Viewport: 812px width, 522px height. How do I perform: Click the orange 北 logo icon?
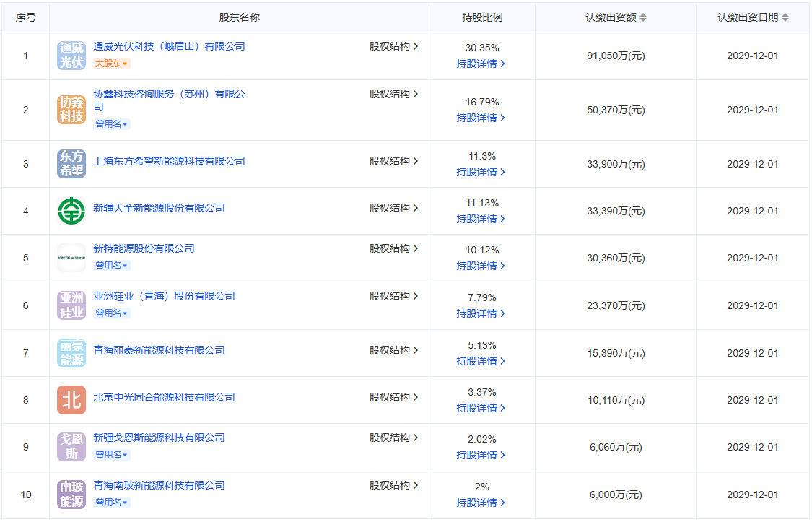71,400
